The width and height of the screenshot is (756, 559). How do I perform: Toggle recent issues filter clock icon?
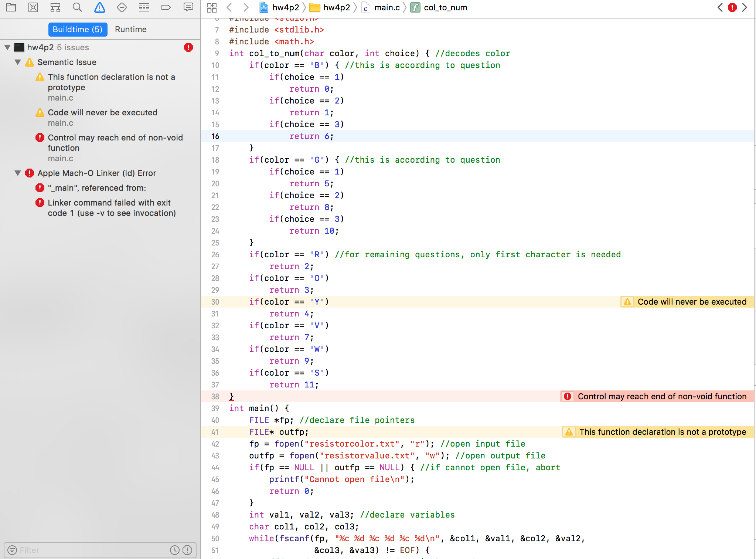175,550
